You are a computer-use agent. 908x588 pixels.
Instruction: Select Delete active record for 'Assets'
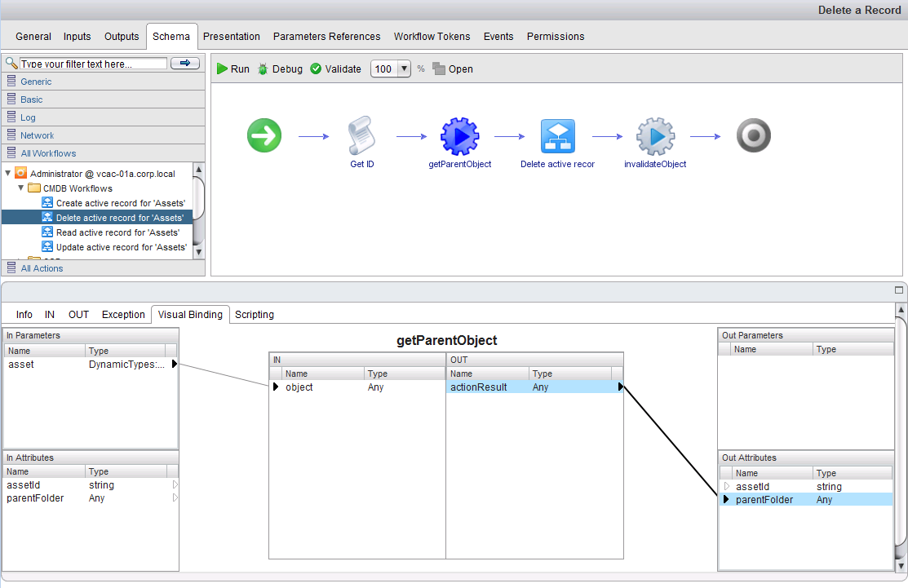97,218
